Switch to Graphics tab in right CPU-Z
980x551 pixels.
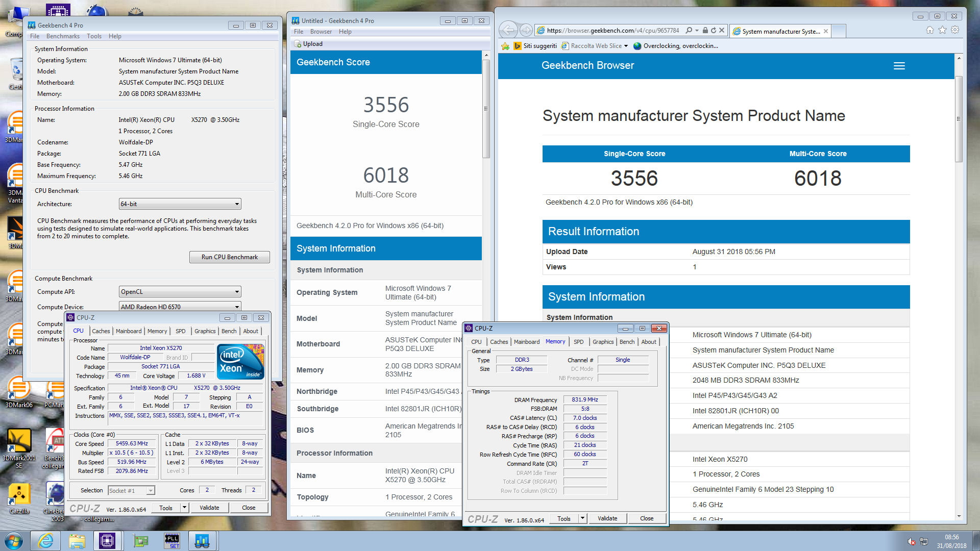tap(603, 342)
